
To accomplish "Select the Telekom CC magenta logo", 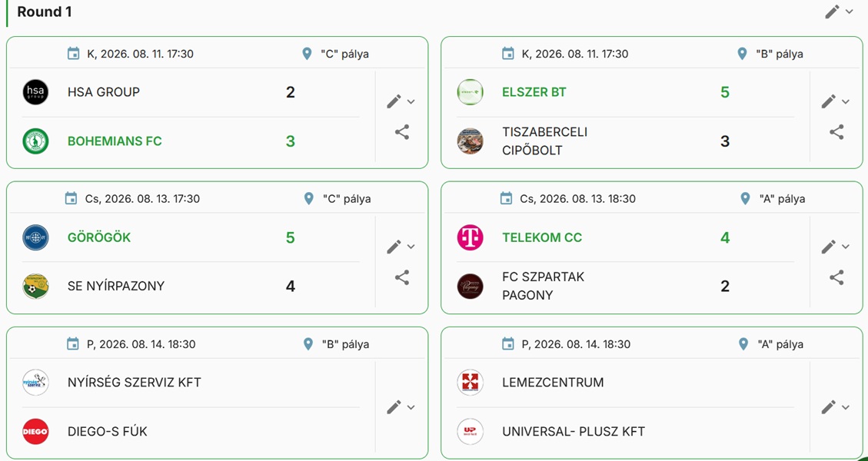I will click(470, 237).
